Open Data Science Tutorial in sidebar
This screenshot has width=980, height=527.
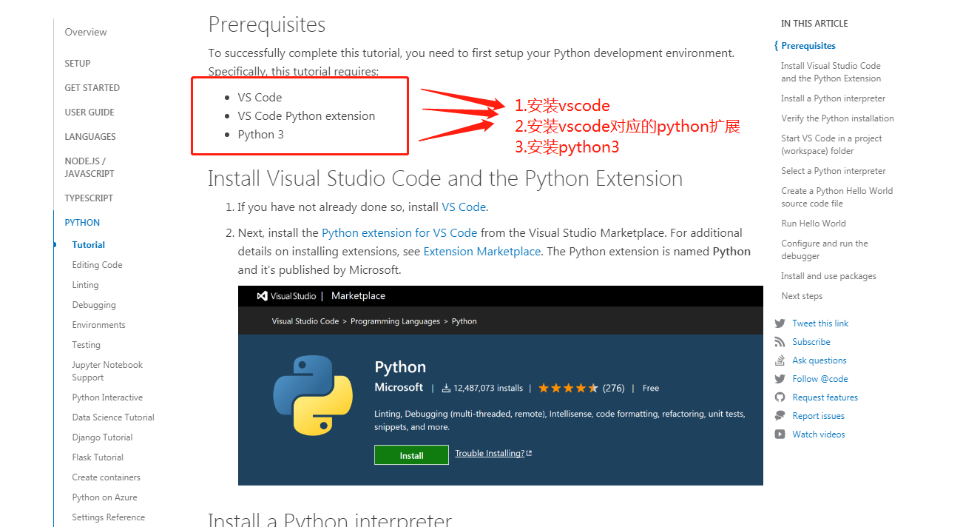113,417
